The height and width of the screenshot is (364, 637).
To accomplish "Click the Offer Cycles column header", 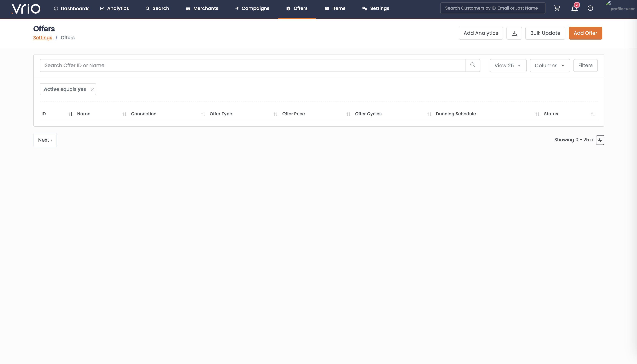I will coord(368,114).
